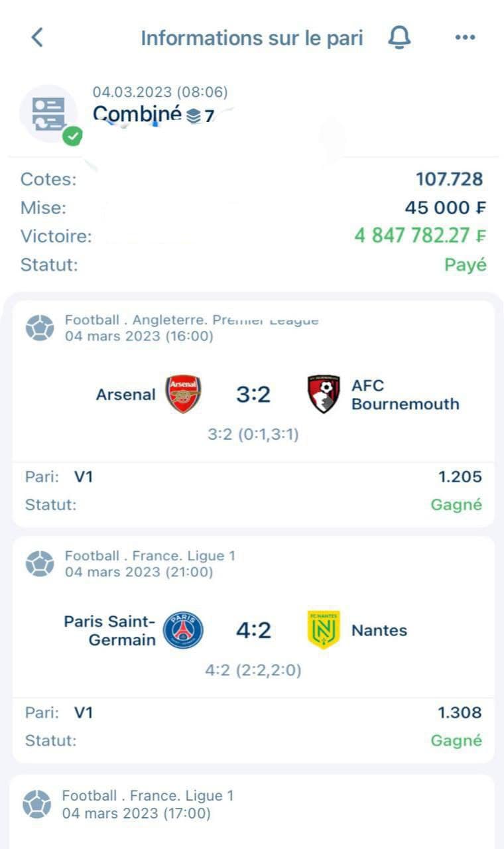Tap the Informations sur le pari title
504x849 pixels.
point(251,38)
